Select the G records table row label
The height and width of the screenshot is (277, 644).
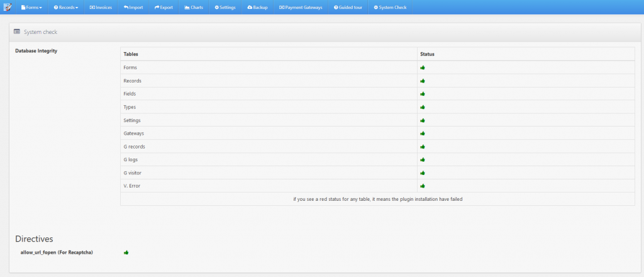point(134,146)
